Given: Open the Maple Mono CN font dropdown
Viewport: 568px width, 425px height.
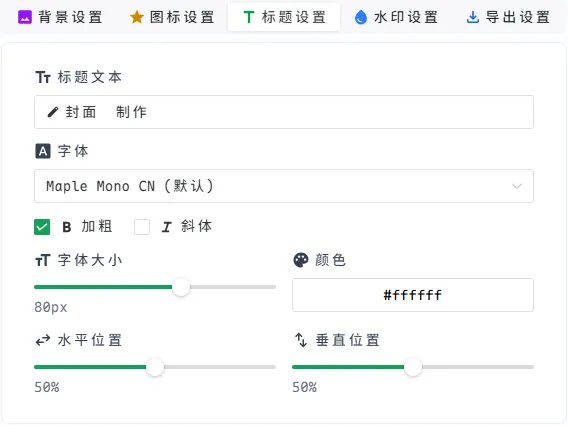Looking at the screenshot, I should click(284, 186).
